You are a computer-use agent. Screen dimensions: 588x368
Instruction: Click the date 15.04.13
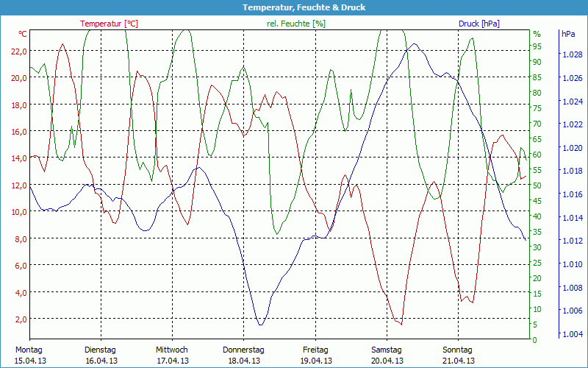[30, 361]
